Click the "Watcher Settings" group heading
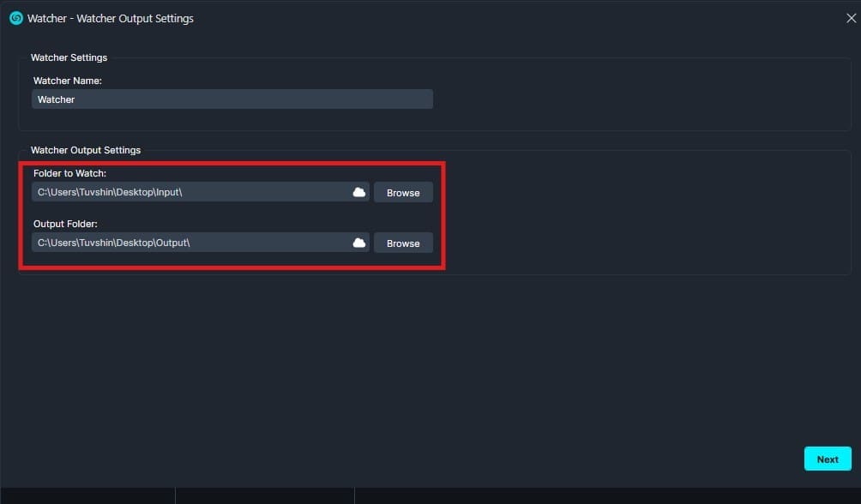The height and width of the screenshot is (504, 861). (x=69, y=57)
